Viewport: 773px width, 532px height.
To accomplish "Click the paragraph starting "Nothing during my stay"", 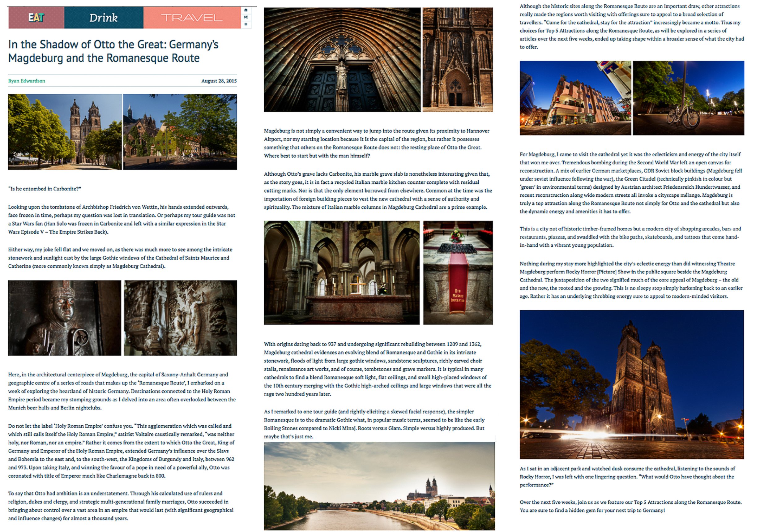I will pyautogui.click(x=631, y=280).
